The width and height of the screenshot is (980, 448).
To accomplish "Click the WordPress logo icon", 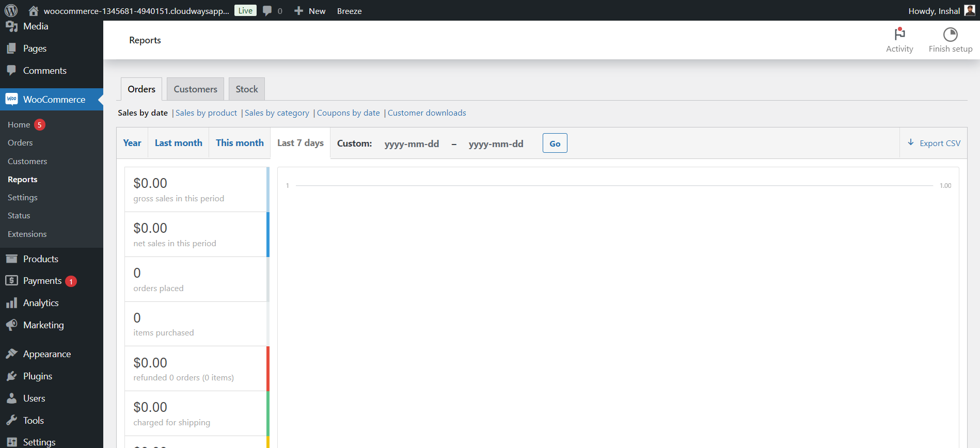I will coord(11,10).
